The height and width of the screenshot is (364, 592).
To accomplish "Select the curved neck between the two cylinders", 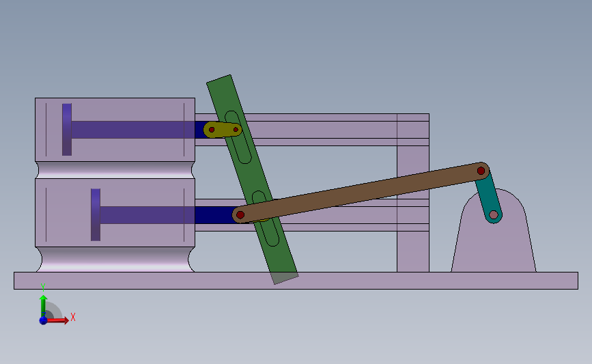I will (115, 170).
